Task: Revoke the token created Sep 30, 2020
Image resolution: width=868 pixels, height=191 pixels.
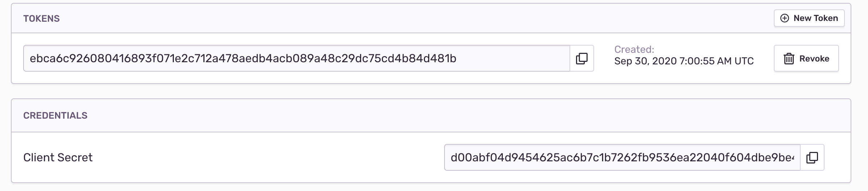Action: coord(806,58)
